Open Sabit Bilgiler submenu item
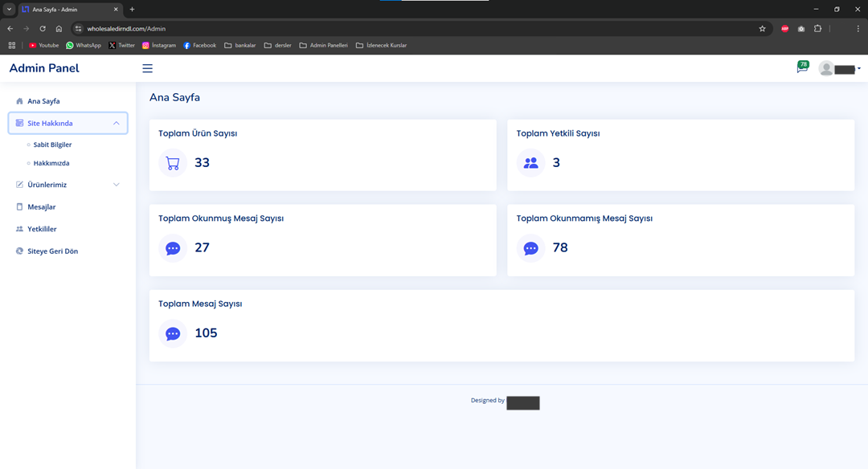The height and width of the screenshot is (469, 868). coord(52,145)
